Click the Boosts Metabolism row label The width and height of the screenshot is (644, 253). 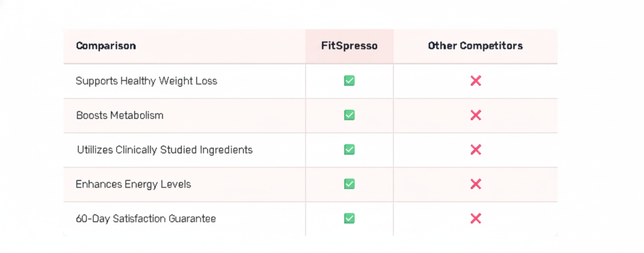[119, 116]
